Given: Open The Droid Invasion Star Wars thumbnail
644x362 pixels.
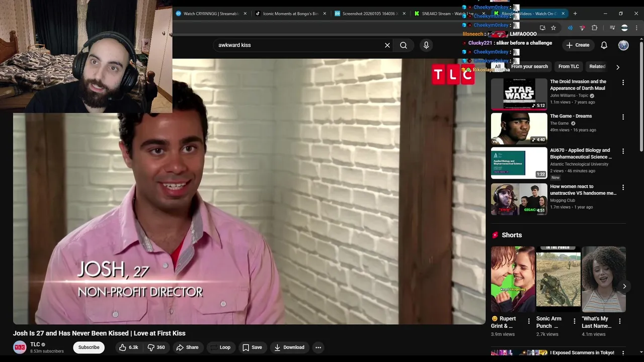Looking at the screenshot, I should tap(519, 94).
